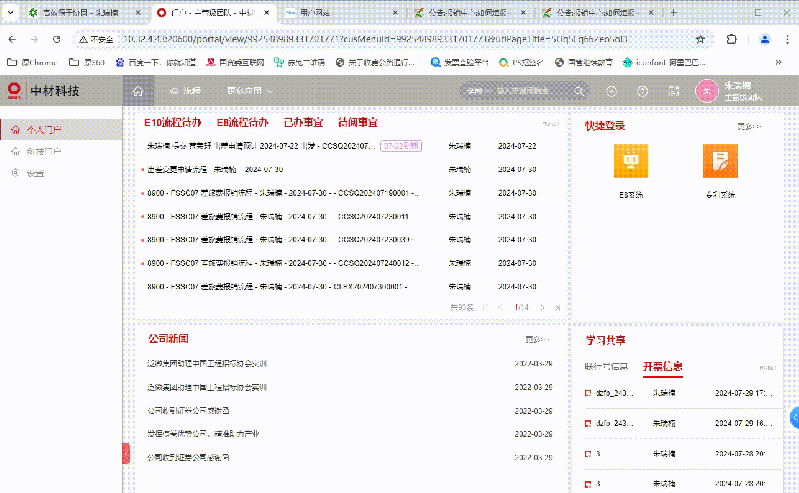799x493 pixels.
Task: Go to previous page in todo pagination
Action: click(500, 307)
